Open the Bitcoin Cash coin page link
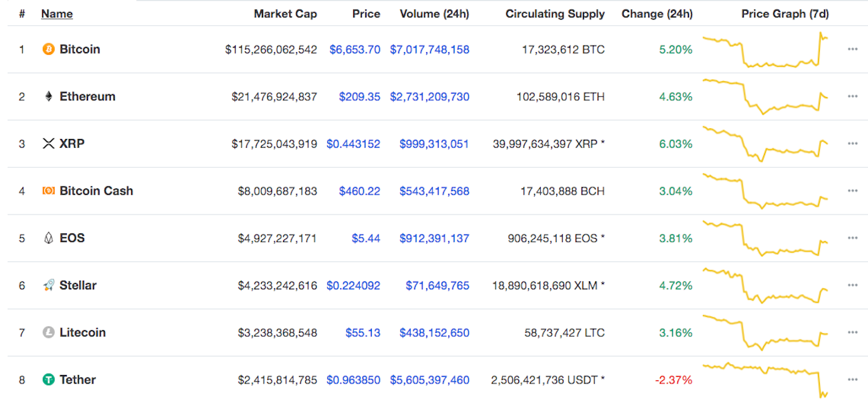The width and height of the screenshot is (868, 403). click(x=96, y=191)
